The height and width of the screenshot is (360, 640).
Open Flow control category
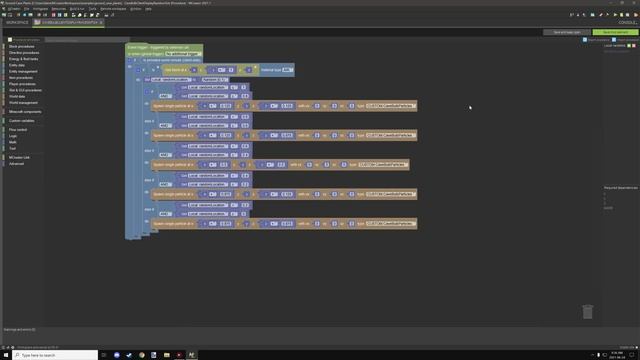18,130
